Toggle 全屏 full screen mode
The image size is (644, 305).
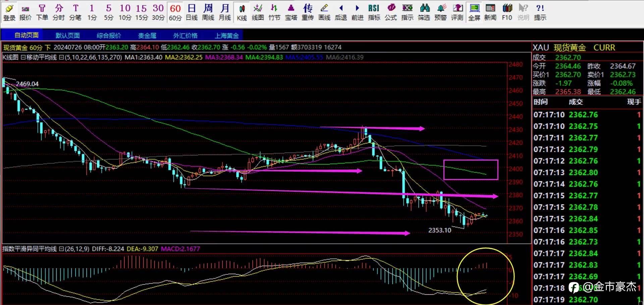(x=474, y=12)
